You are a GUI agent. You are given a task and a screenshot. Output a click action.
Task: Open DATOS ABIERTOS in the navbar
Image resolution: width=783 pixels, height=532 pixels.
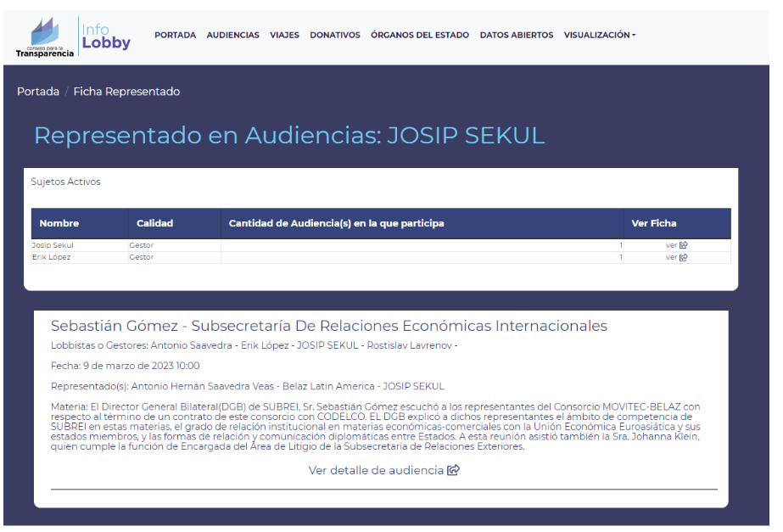pos(517,35)
